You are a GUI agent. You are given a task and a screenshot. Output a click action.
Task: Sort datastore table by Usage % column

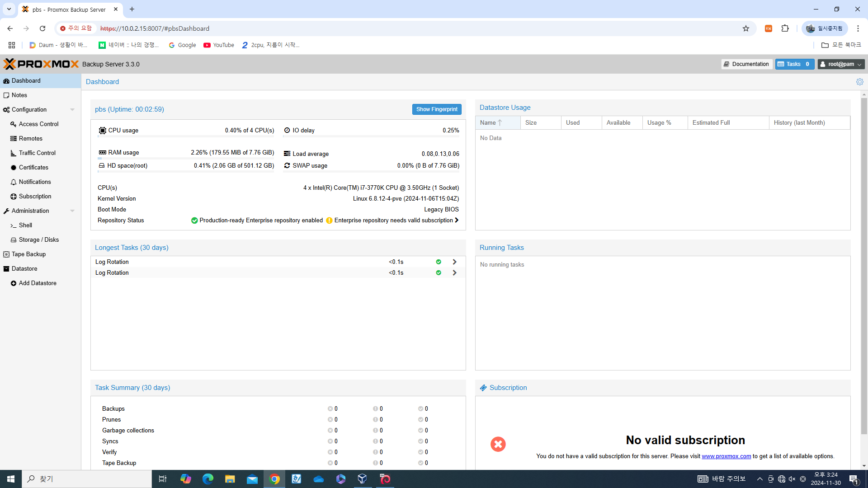[x=665, y=123]
